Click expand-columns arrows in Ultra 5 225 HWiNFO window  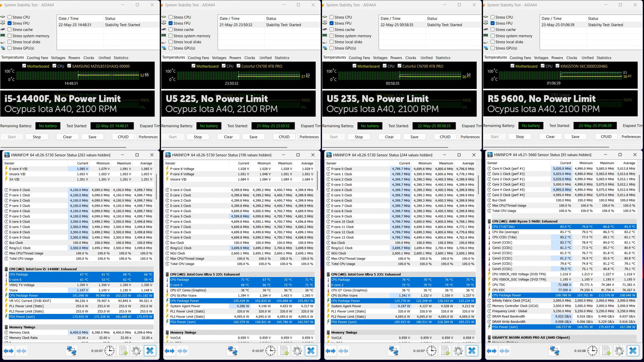click(x=169, y=351)
